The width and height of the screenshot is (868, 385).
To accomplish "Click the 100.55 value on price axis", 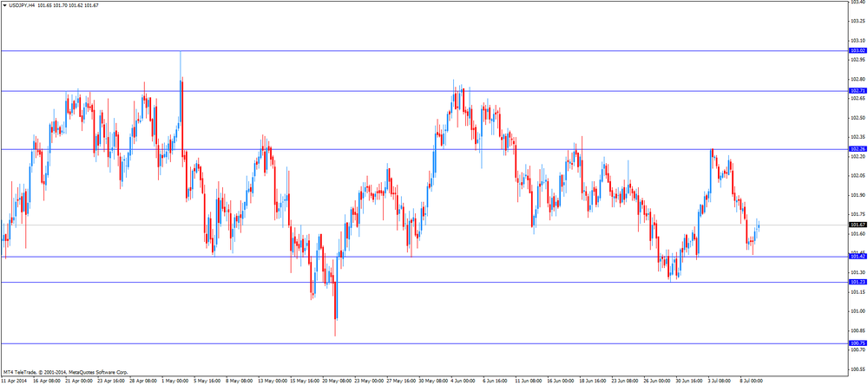I will pyautogui.click(x=857, y=369).
